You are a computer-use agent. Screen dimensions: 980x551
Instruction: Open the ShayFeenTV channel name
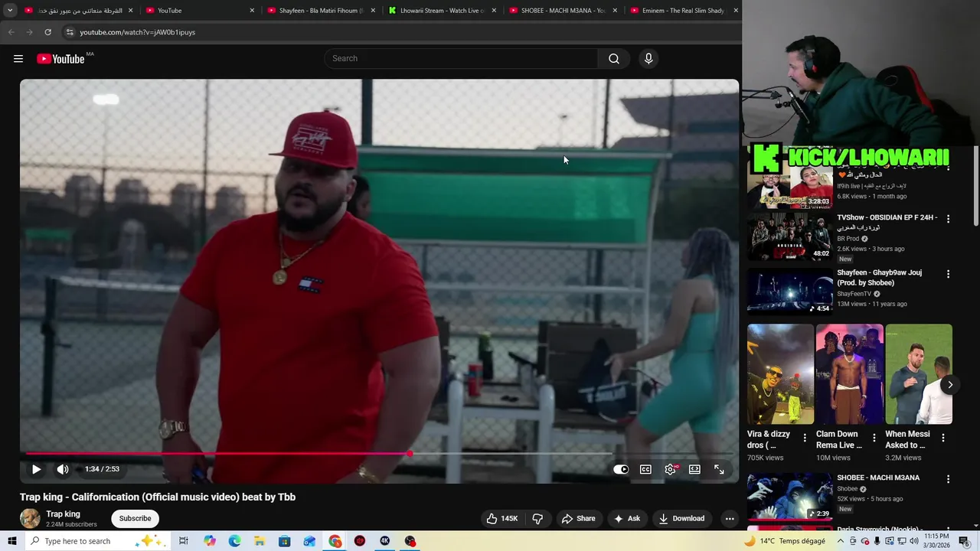854,294
